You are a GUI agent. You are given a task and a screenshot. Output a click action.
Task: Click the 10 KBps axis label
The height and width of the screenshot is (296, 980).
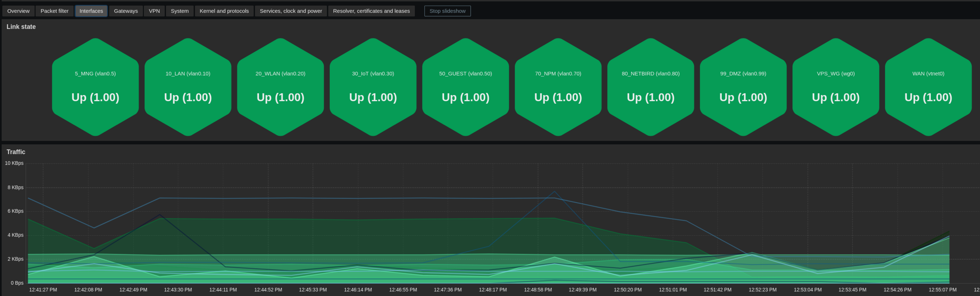[14, 163]
